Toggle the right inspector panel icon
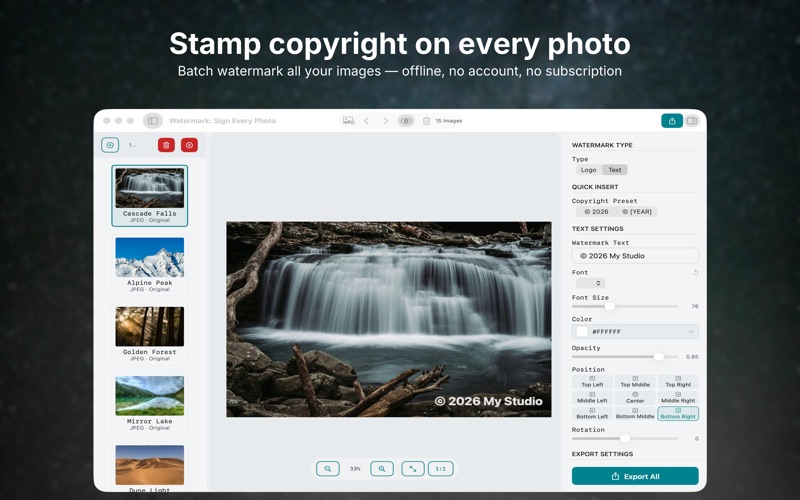This screenshot has height=500, width=800. click(692, 121)
